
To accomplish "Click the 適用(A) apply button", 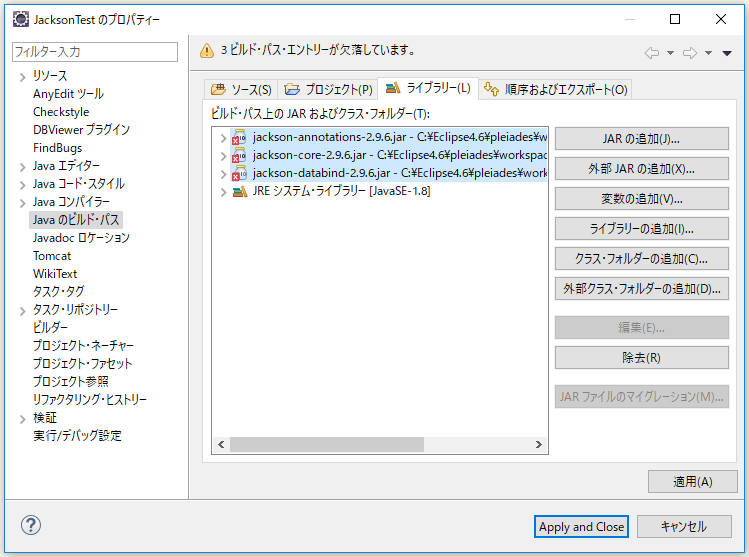I will (x=693, y=482).
